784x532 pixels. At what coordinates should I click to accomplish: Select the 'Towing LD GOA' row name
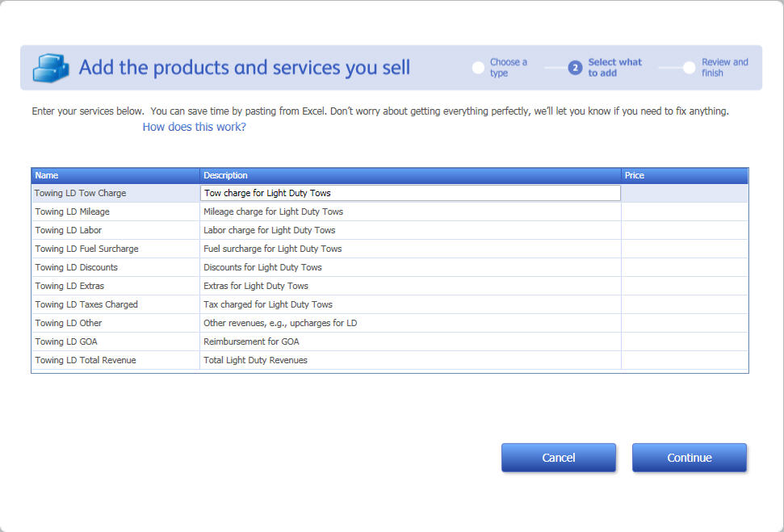(115, 341)
